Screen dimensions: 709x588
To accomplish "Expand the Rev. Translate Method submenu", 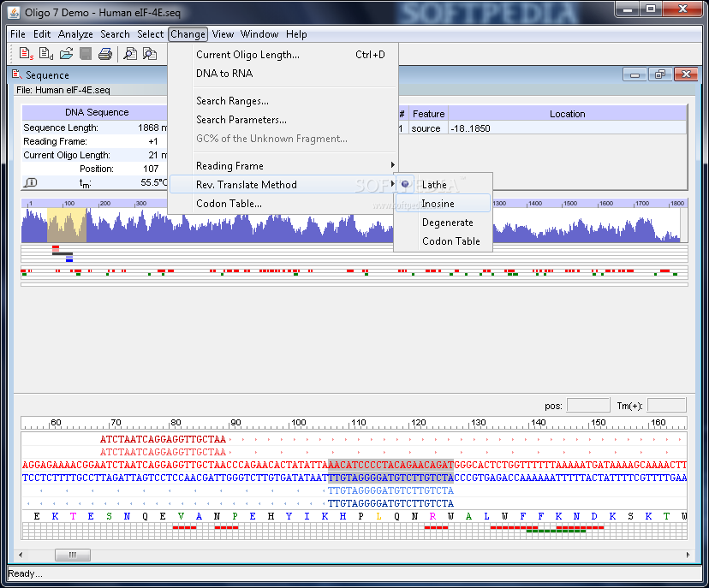I will tap(283, 184).
